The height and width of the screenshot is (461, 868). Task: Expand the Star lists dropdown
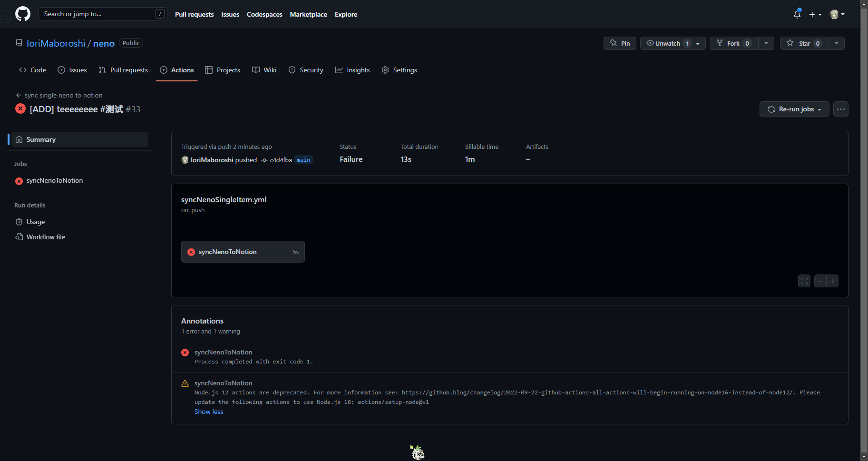point(837,43)
